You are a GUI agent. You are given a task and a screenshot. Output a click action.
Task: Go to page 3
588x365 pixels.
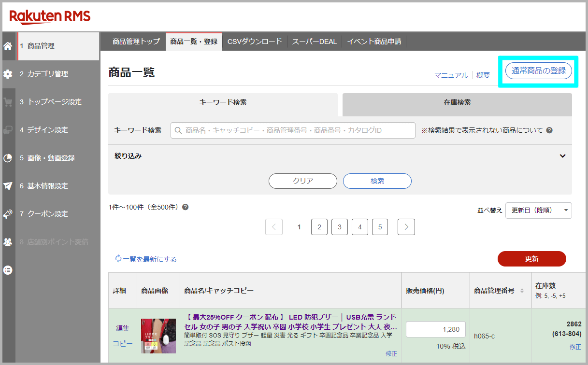[x=340, y=227]
